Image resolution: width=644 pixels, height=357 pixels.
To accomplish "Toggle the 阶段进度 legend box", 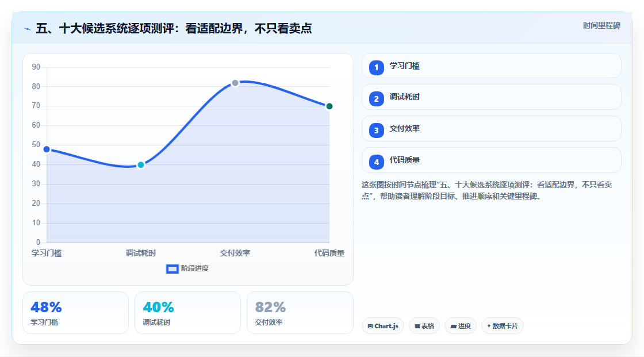I will click(x=172, y=268).
